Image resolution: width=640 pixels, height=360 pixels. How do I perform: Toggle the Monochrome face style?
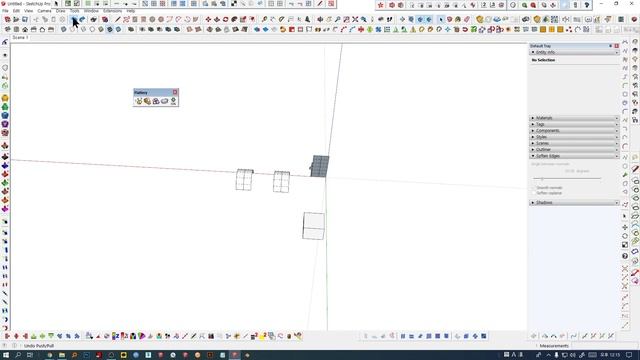point(118,29)
